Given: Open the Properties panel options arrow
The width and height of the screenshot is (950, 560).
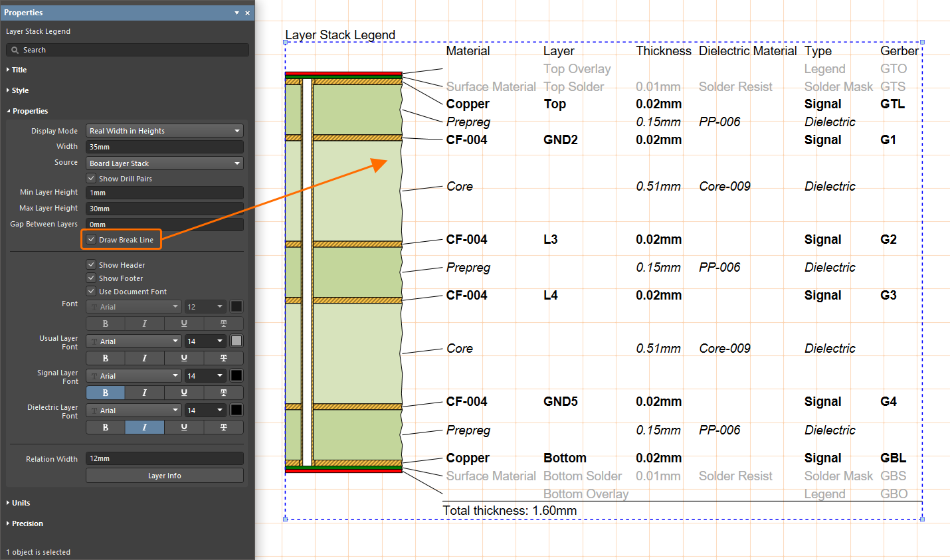Looking at the screenshot, I should pyautogui.click(x=237, y=13).
